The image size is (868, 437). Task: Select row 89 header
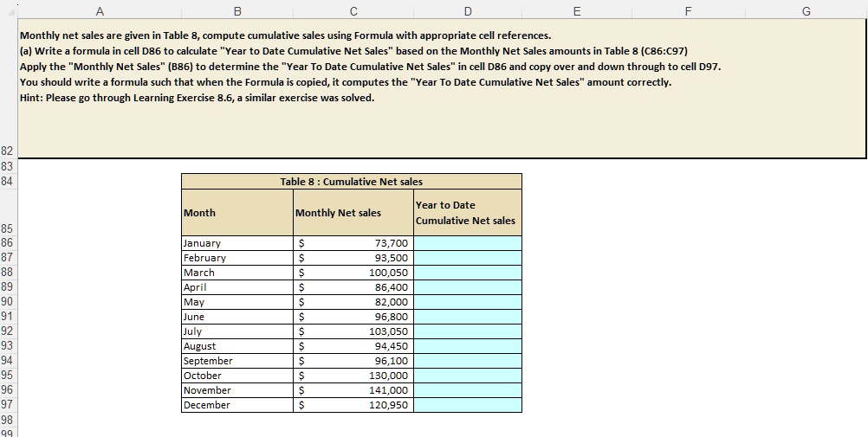[9, 287]
